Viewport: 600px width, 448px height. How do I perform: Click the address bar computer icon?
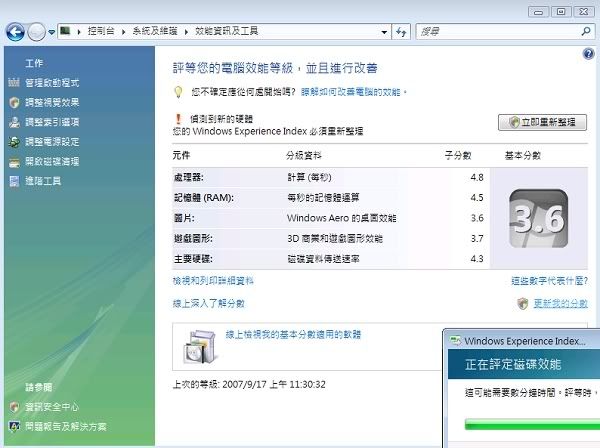pyautogui.click(x=65, y=31)
